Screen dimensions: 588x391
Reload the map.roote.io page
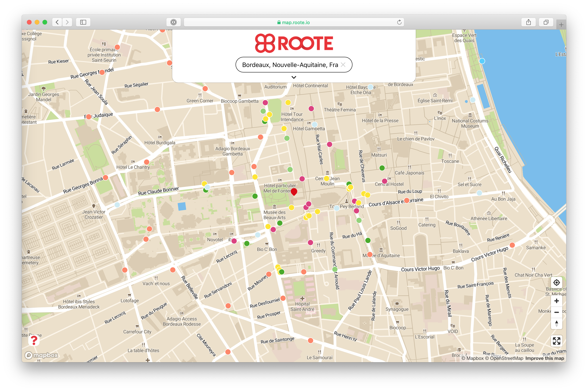tap(399, 22)
